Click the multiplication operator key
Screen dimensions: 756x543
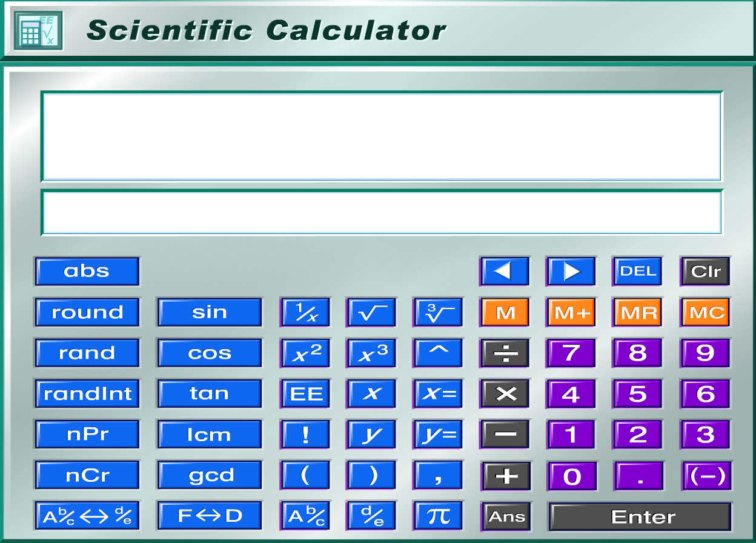(x=505, y=394)
